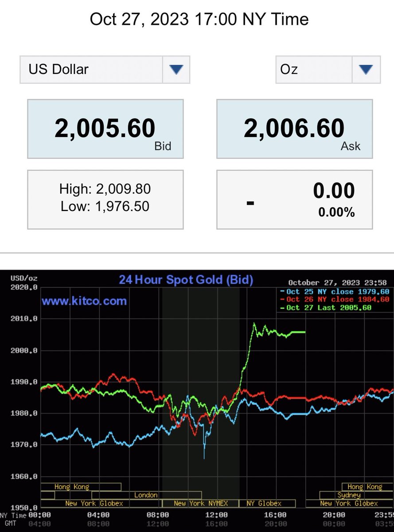Expand the unit list with its blue arrow
This screenshot has height=532, width=394.
pos(366,69)
